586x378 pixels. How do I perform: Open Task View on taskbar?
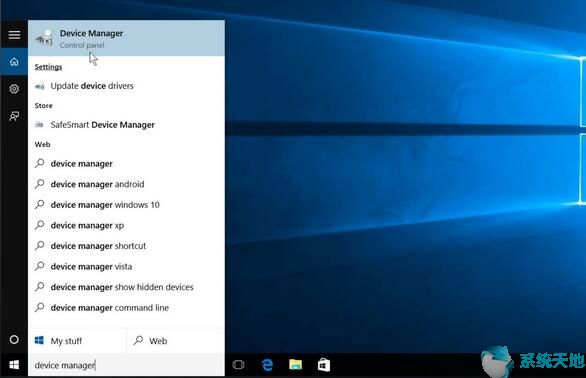pyautogui.click(x=238, y=365)
